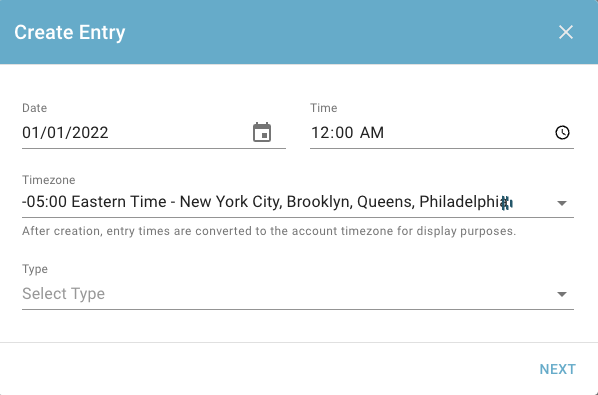Screen dimensions: 598x395
Task: Close the Create Entry dialog
Action: tap(566, 32)
